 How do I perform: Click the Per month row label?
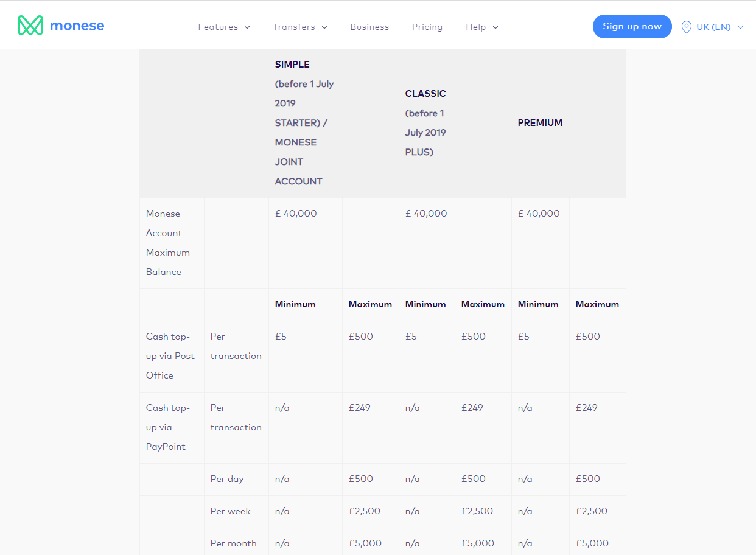(x=234, y=543)
